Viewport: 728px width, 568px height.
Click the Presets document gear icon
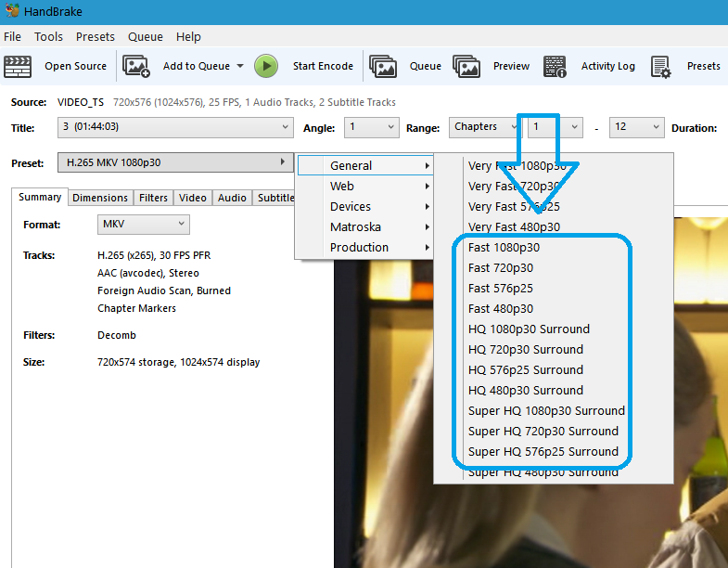pyautogui.click(x=660, y=67)
